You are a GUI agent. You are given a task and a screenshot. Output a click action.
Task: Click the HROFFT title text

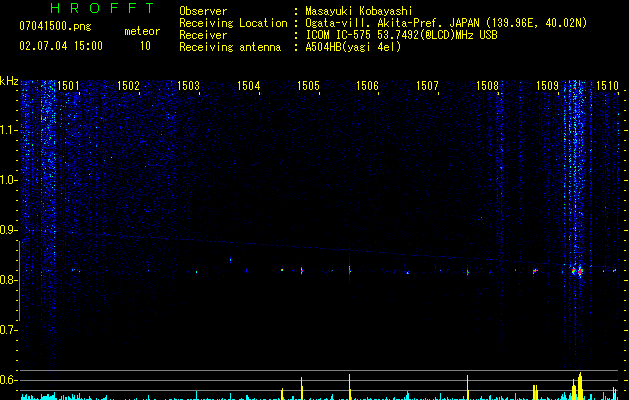(103, 8)
